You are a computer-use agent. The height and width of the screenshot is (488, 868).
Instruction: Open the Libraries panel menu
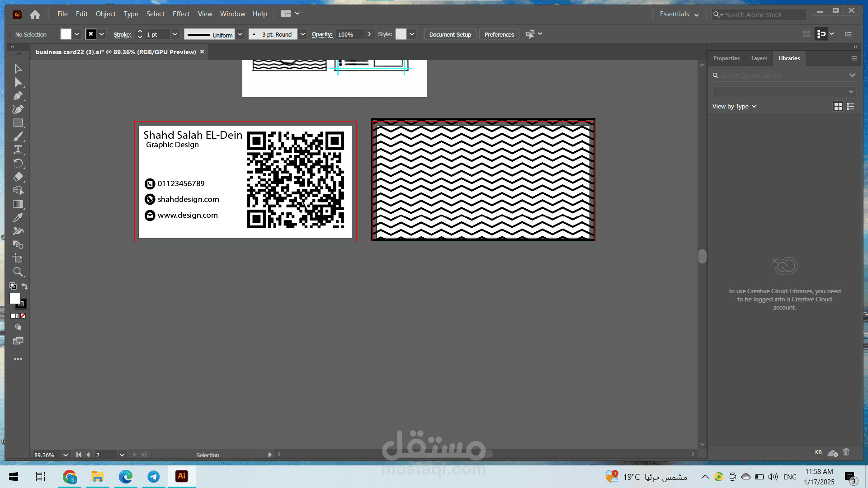click(x=854, y=58)
